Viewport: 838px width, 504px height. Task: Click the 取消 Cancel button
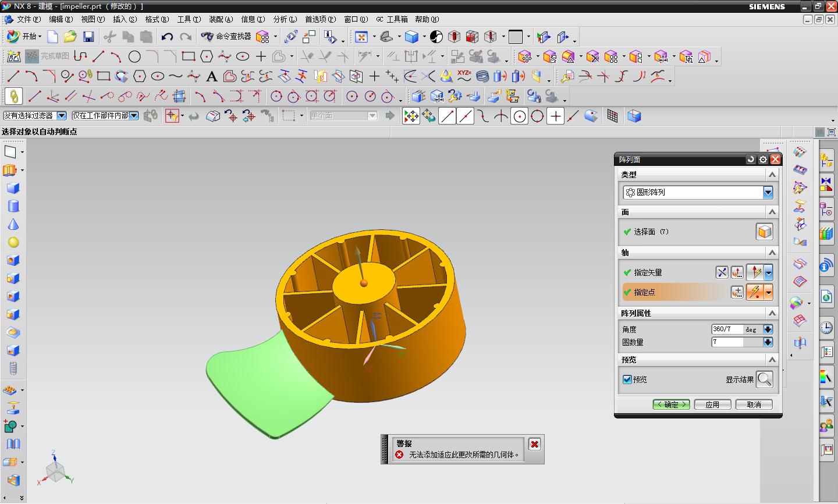754,404
